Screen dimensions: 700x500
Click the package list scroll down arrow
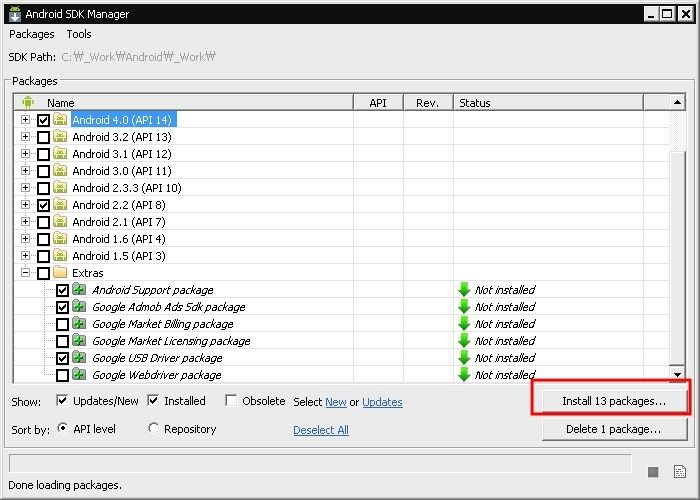point(677,374)
